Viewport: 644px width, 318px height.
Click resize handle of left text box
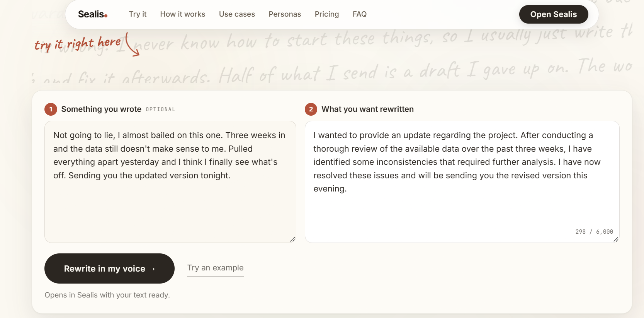292,239
